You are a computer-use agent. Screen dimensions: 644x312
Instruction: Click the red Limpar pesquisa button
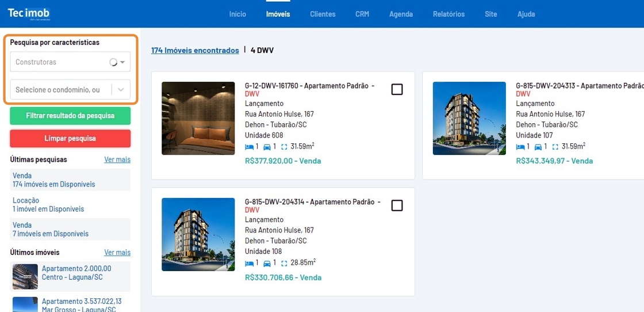point(70,139)
